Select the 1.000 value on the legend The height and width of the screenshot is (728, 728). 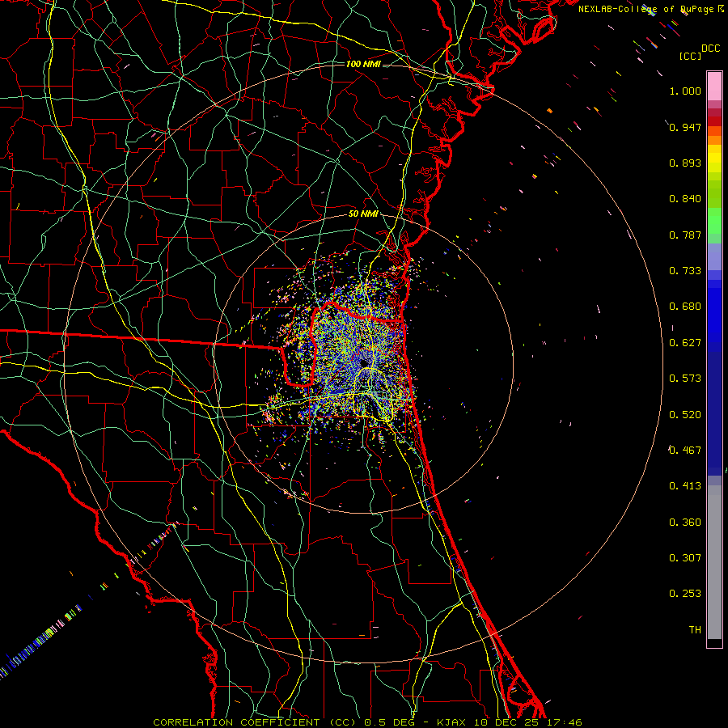pyautogui.click(x=685, y=91)
